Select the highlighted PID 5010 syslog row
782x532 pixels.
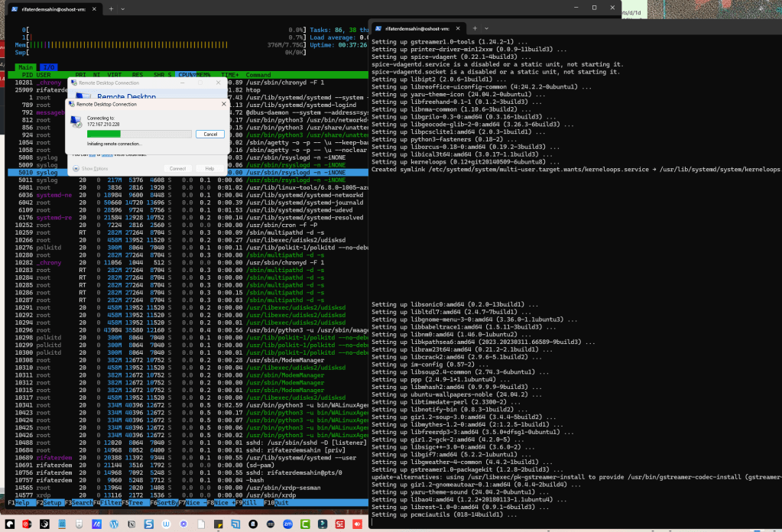[187, 173]
